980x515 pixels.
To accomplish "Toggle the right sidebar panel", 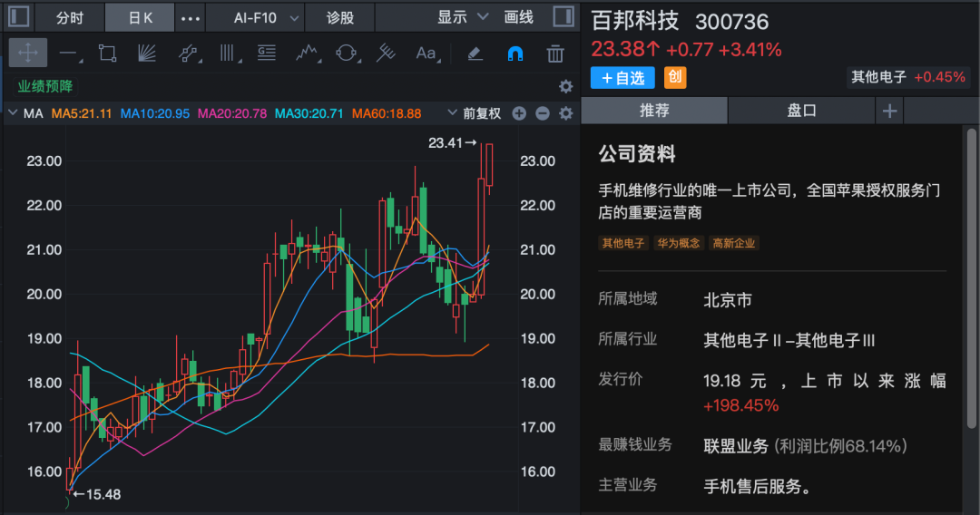I will click(563, 17).
